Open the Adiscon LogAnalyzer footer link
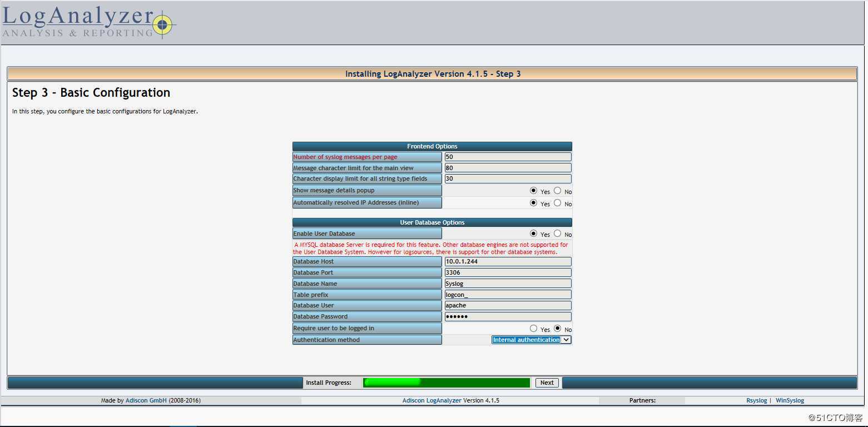The width and height of the screenshot is (868, 427). click(x=431, y=400)
